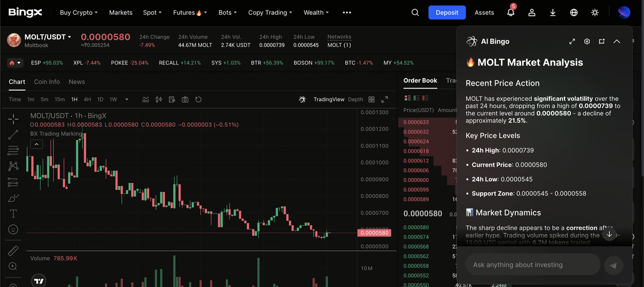Screen dimensions: 644x287
Task: Go to the Markets page
Action: (x=121, y=13)
